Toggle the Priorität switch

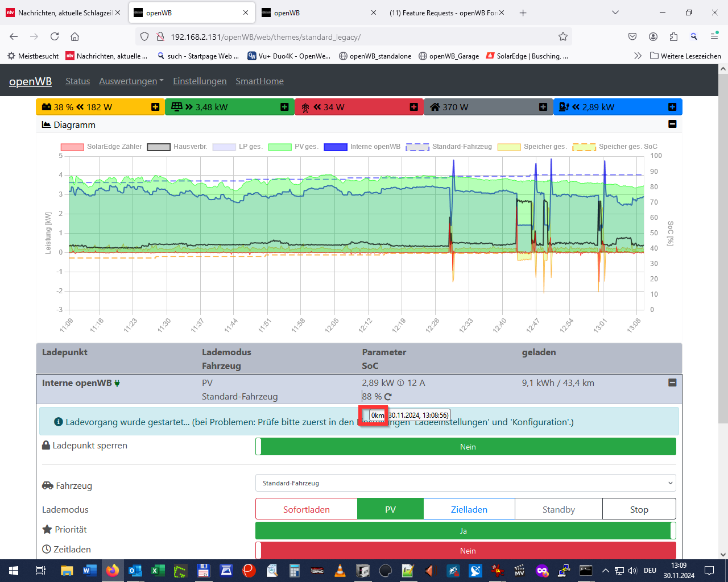[x=466, y=531]
